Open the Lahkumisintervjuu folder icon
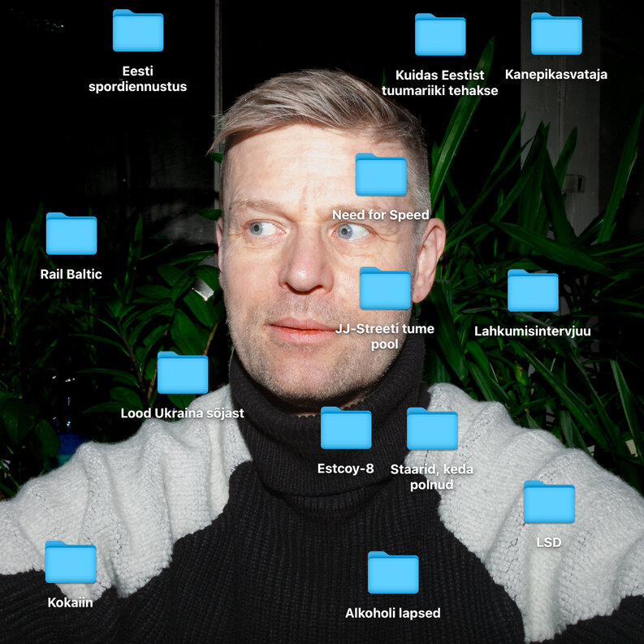The width and height of the screenshot is (644, 644). click(532, 291)
